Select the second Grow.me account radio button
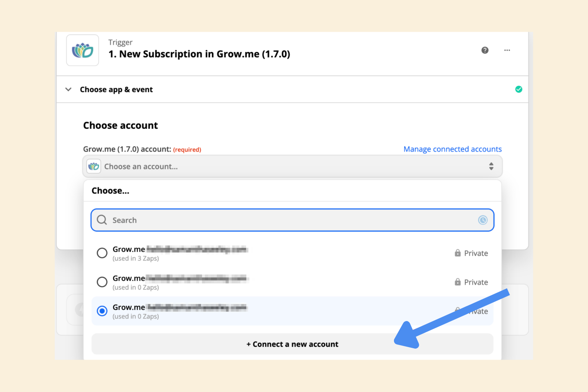588x392 pixels. point(102,282)
